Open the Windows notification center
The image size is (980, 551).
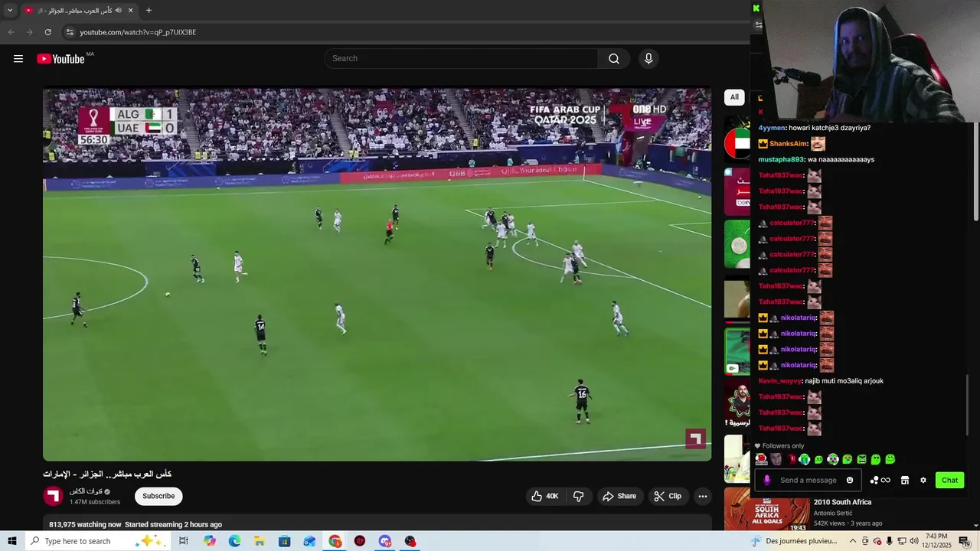pyautogui.click(x=964, y=541)
